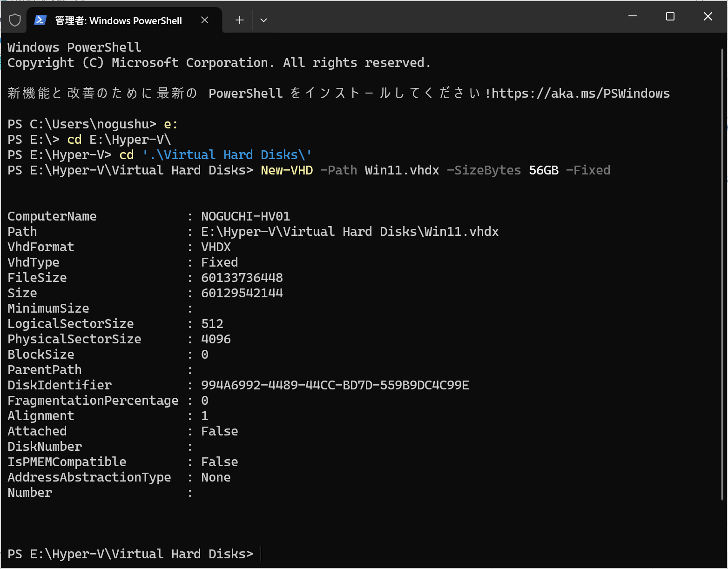Open a new terminal tab
Image resolution: width=728 pixels, height=569 pixels.
pos(239,20)
